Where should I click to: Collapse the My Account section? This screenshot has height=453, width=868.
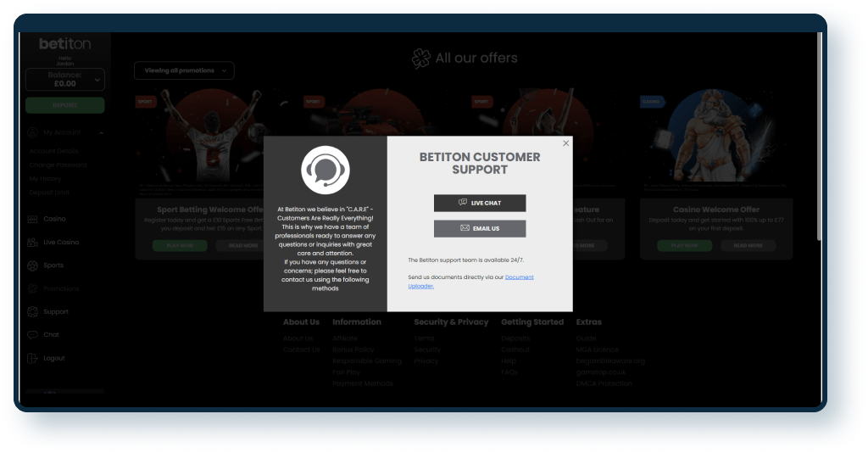101,133
